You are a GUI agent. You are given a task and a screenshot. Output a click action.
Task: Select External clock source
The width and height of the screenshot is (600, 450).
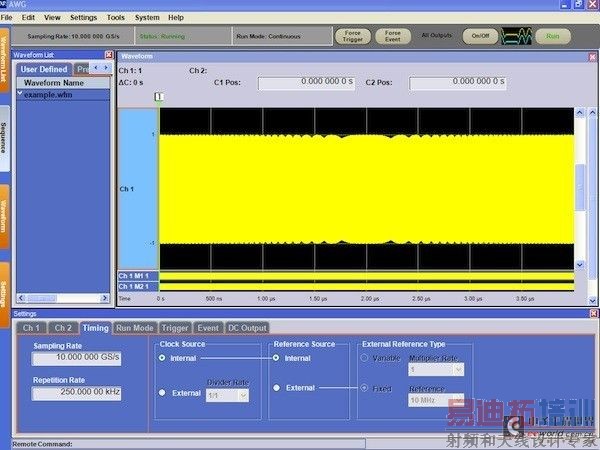[162, 392]
